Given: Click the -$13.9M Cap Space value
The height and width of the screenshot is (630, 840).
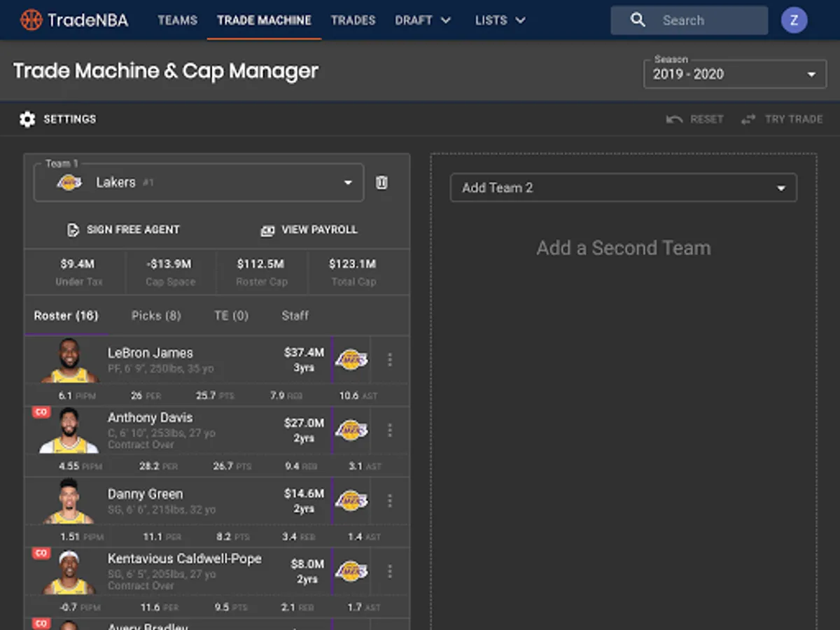Looking at the screenshot, I should click(x=170, y=264).
